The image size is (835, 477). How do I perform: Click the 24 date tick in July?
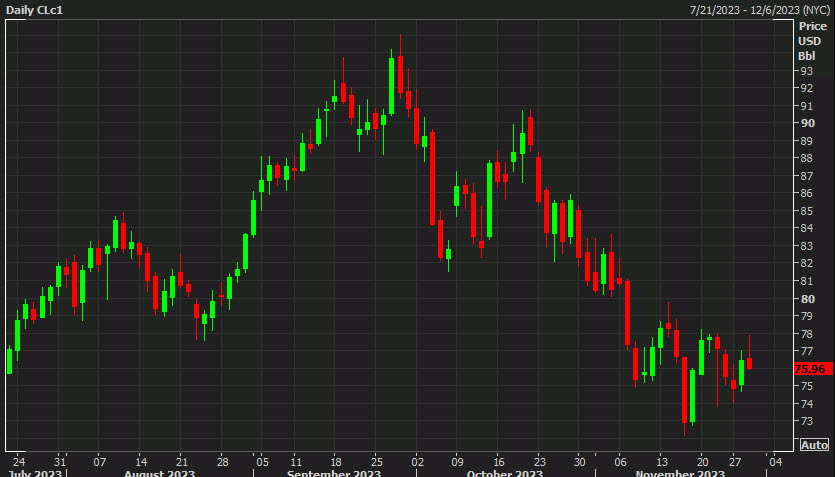click(18, 462)
